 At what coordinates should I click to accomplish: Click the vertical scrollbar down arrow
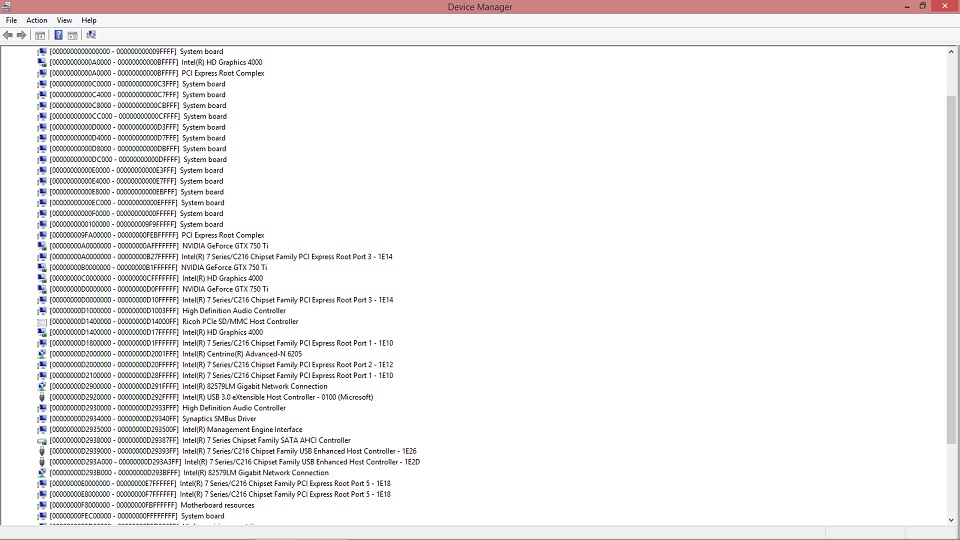(x=951, y=520)
